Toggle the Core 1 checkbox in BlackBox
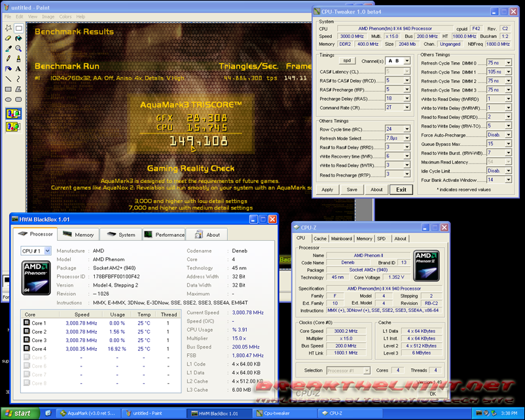The width and height of the screenshot is (525, 420). (x=27, y=323)
